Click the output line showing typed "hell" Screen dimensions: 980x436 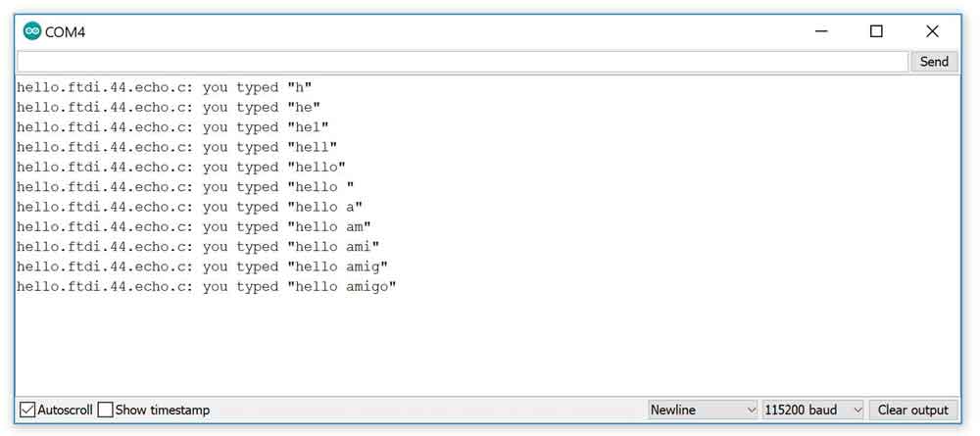(x=176, y=147)
